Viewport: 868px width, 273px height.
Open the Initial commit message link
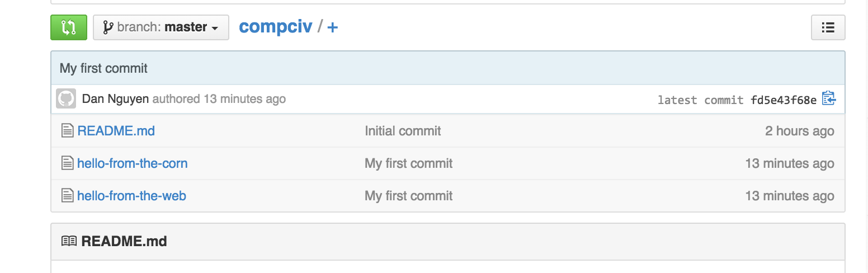[403, 131]
